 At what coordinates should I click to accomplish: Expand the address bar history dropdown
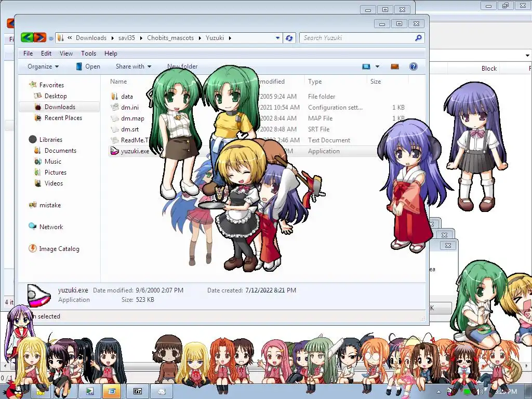click(x=277, y=38)
